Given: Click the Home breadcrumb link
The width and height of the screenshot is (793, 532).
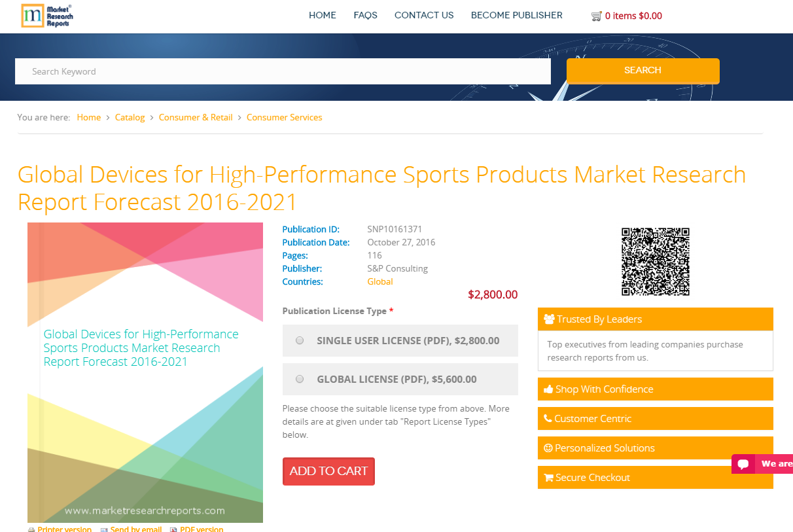Looking at the screenshot, I should 89,117.
